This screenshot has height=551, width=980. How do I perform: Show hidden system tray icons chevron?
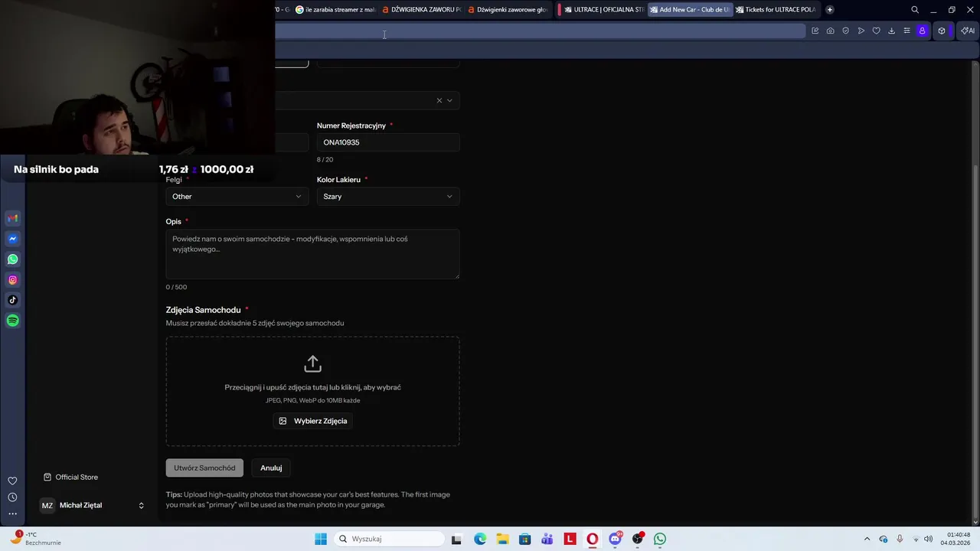pyautogui.click(x=867, y=539)
